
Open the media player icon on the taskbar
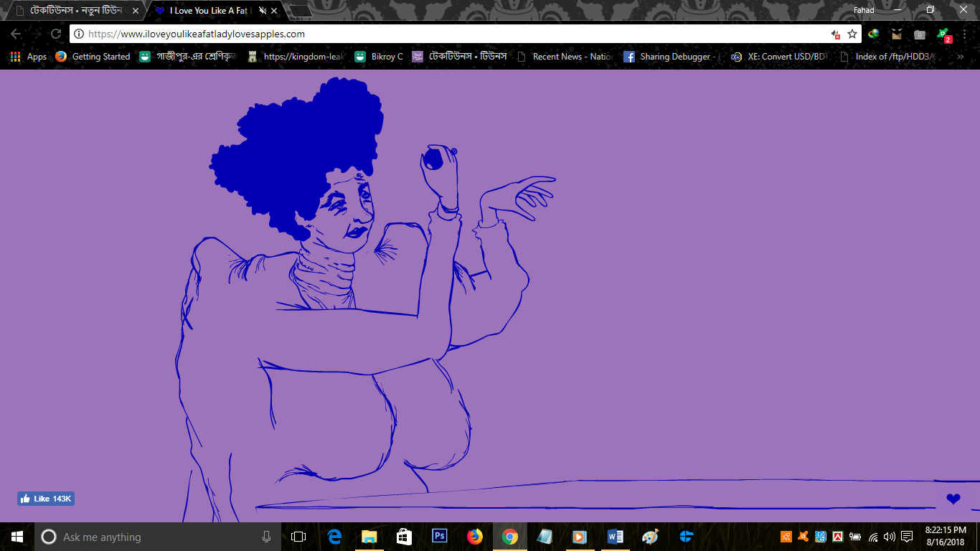pos(580,537)
